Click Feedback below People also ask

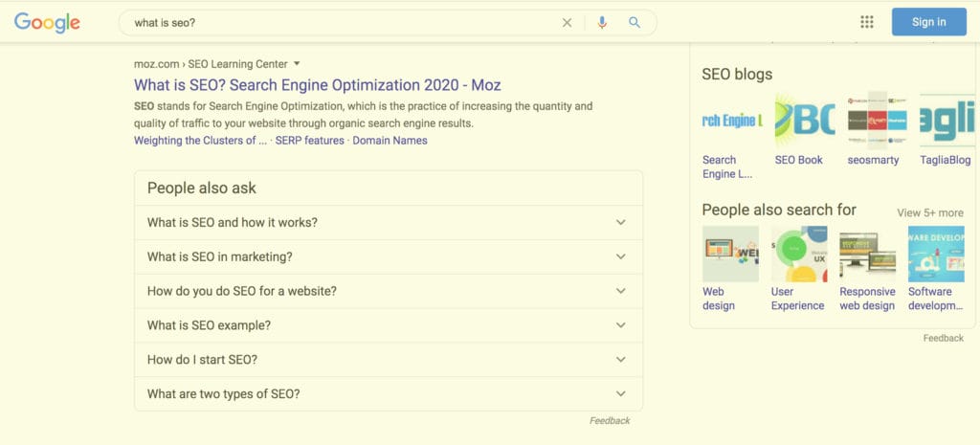point(610,421)
